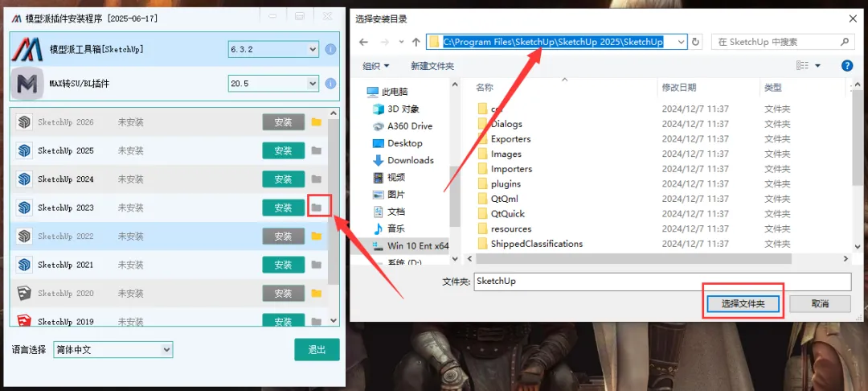The width and height of the screenshot is (868, 391).
Task: Select 3D 对象 in the navigation tree
Action: [396, 109]
